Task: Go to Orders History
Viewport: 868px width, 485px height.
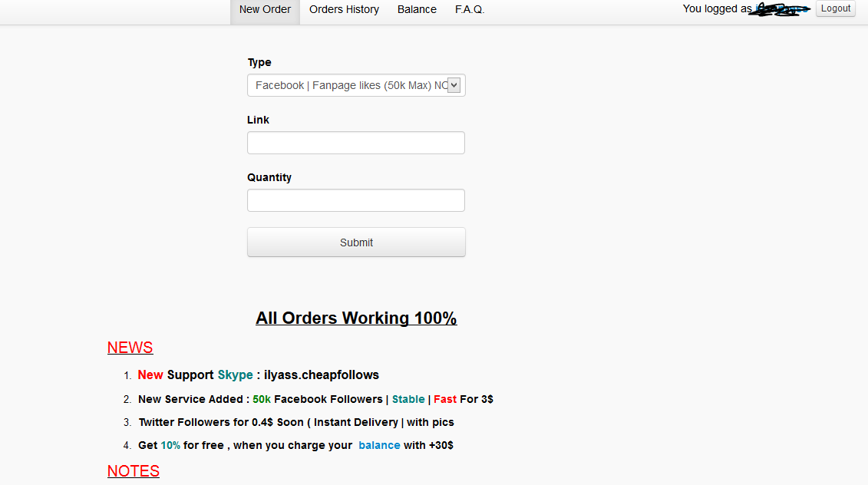Action: point(344,10)
